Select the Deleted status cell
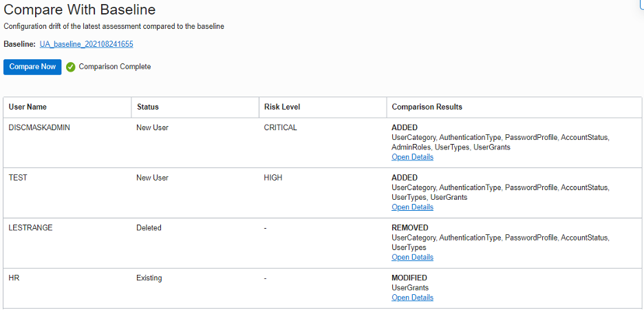Image resolution: width=644 pixels, height=310 pixels. 149,228
